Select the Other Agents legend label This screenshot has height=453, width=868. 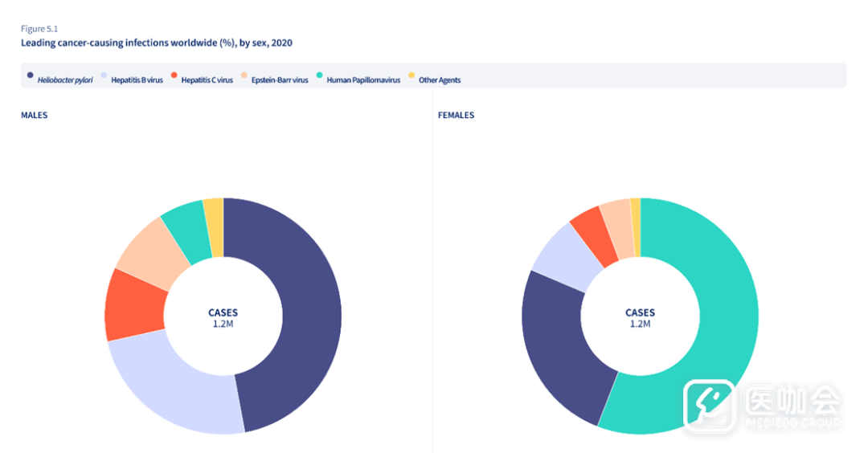tap(440, 80)
